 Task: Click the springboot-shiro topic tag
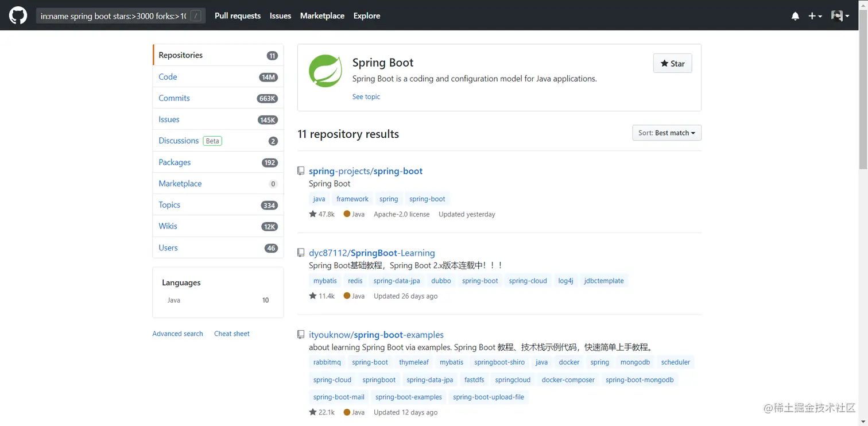(499, 362)
